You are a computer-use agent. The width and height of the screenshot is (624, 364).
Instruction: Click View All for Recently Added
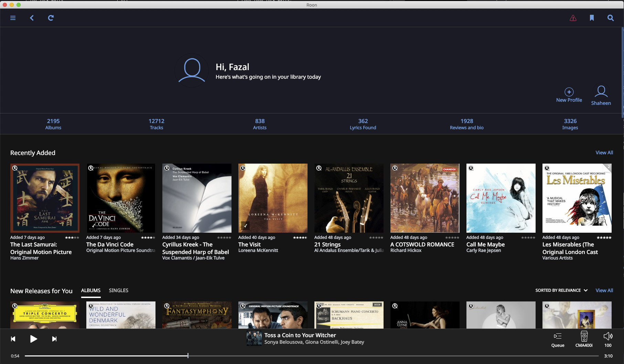604,153
